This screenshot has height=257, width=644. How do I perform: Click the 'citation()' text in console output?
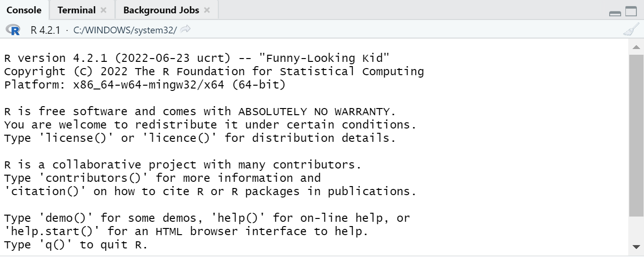[45, 191]
